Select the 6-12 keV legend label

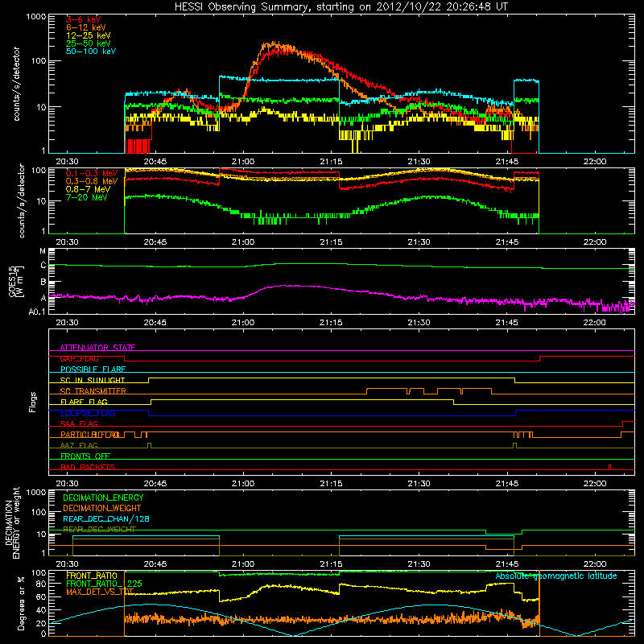[x=85, y=27]
